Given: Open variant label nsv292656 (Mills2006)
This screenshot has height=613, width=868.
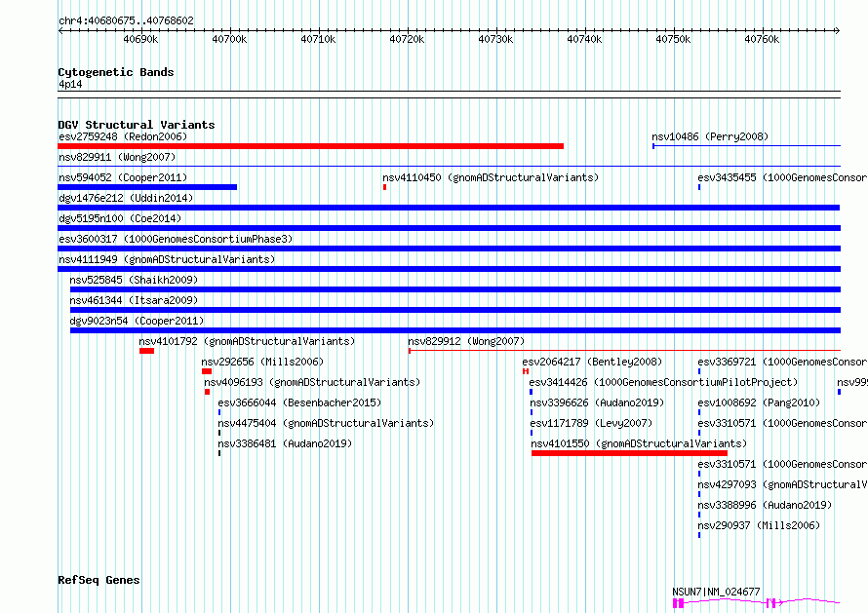Looking at the screenshot, I should click(x=262, y=362).
